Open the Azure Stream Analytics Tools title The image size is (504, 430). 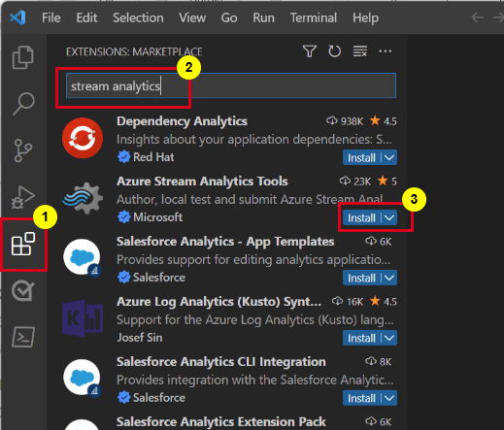click(x=202, y=182)
